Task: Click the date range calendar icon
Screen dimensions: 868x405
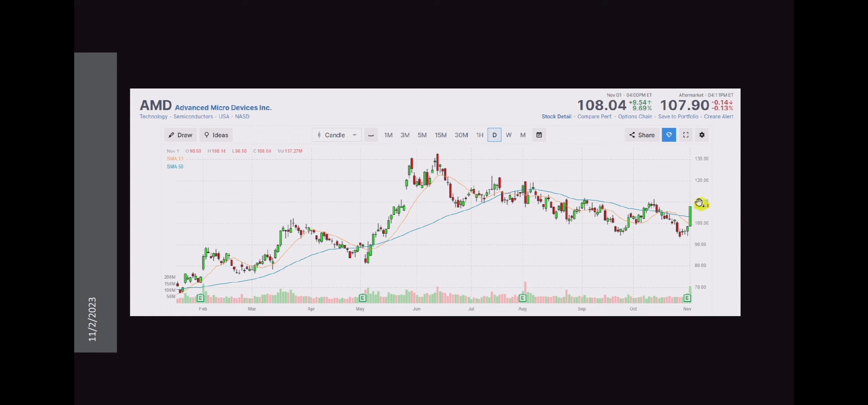Action: click(539, 135)
